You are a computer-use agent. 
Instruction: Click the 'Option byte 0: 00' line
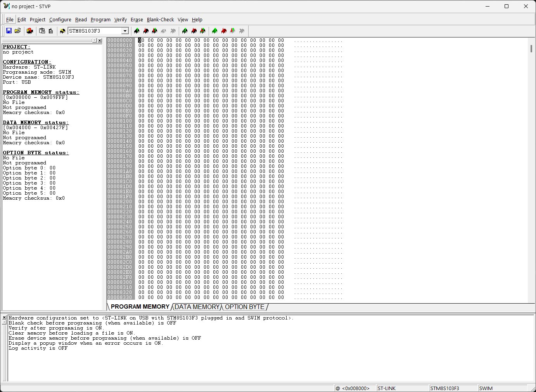coord(29,168)
